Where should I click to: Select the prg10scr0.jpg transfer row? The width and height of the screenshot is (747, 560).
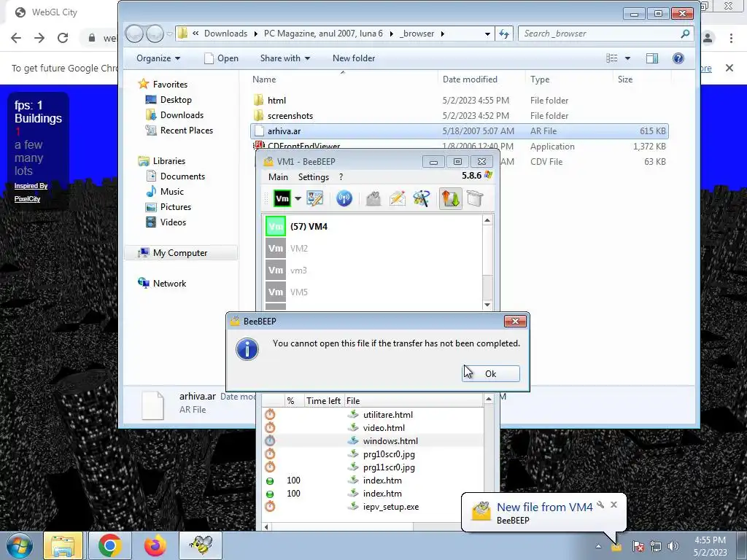373,454
